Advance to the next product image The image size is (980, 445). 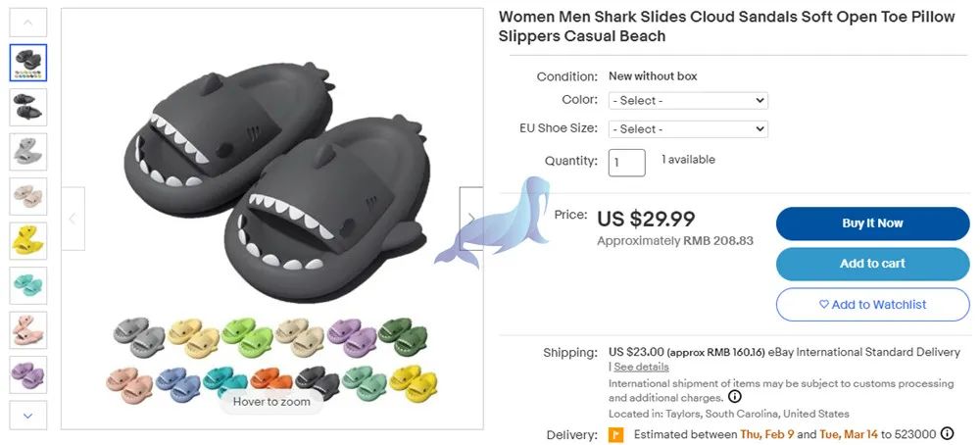[x=470, y=219]
